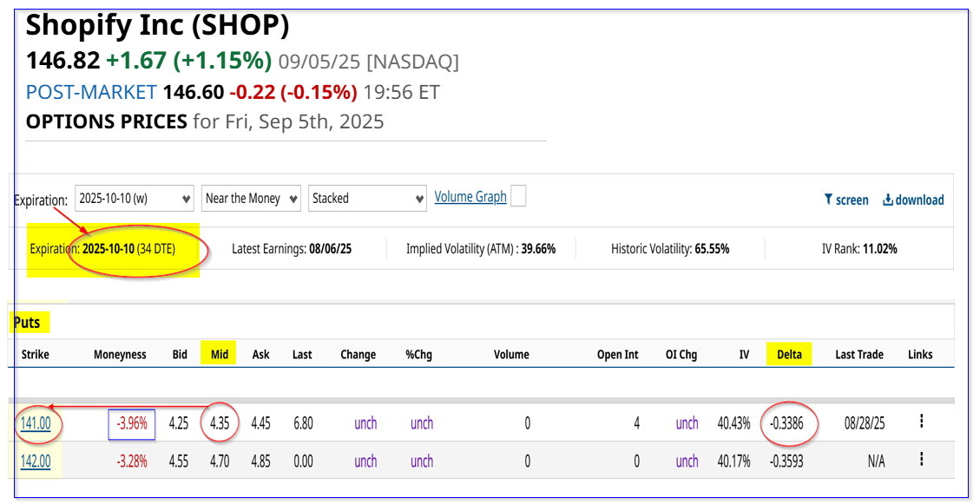The height and width of the screenshot is (504, 980).
Task: Click the 4.35 mid price value
Action: (220, 423)
